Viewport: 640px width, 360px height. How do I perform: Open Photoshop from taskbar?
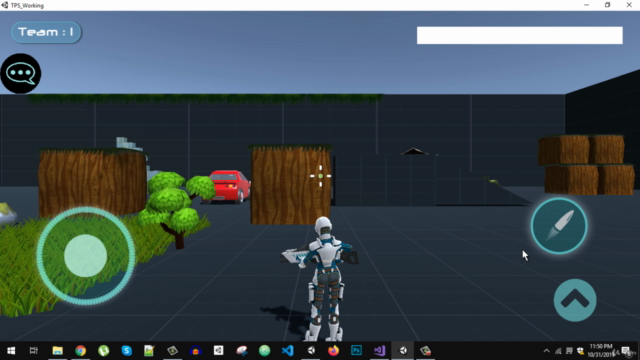(356, 351)
